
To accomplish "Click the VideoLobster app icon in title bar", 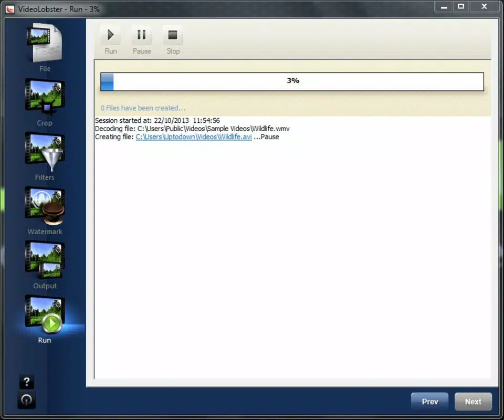I will pos(10,9).
